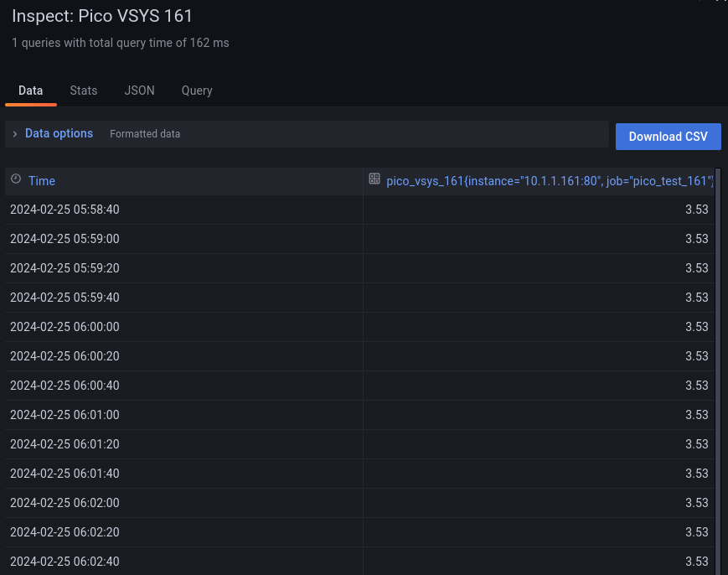Viewport: 728px width, 575px height.
Task: Switch to the Stats tab
Action: click(84, 91)
